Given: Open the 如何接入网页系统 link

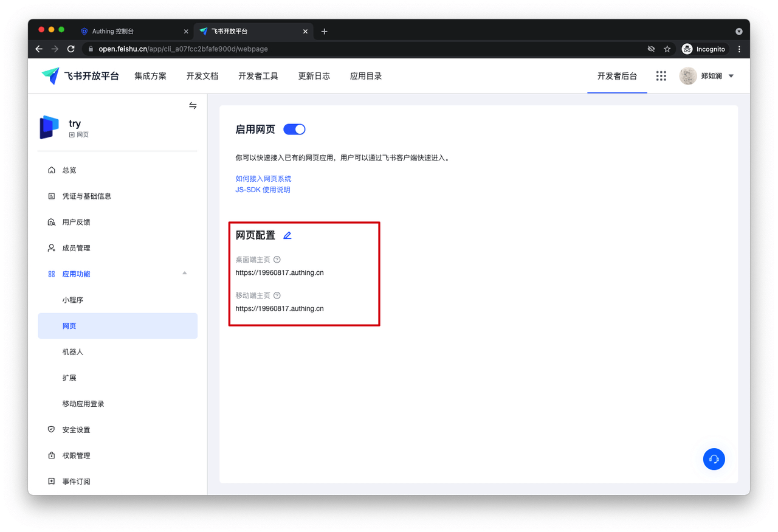Looking at the screenshot, I should 263,179.
